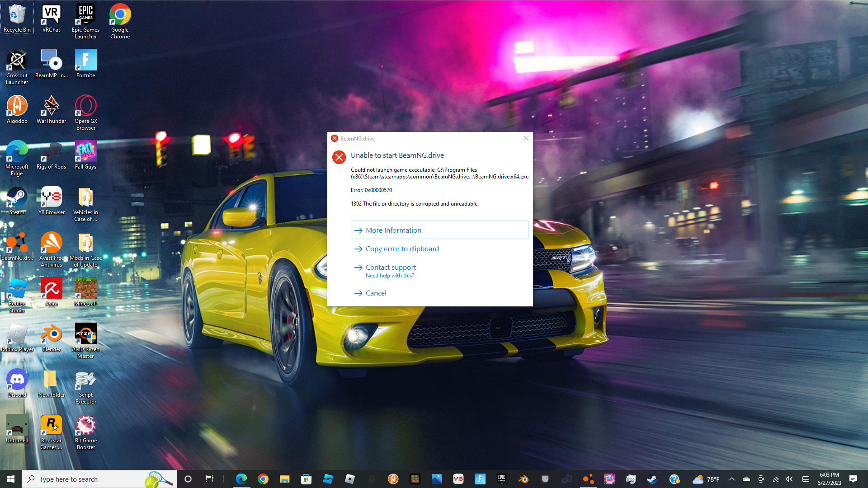Select the WarThunder desktop icon
The height and width of the screenshot is (488, 868).
(51, 109)
